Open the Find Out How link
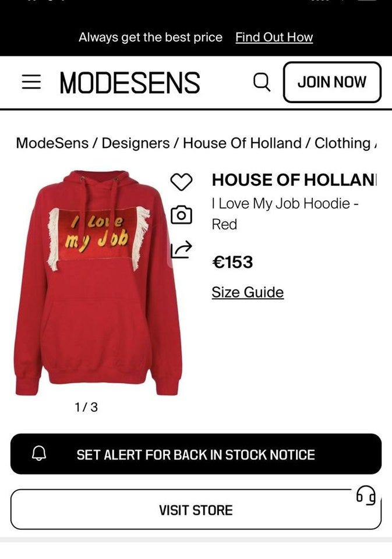 click(x=274, y=37)
